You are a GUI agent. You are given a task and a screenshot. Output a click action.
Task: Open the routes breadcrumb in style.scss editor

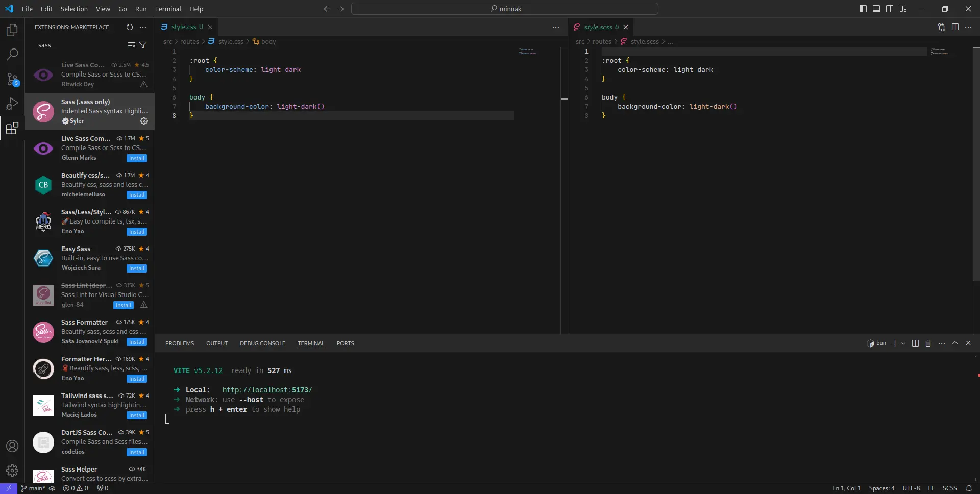(602, 41)
